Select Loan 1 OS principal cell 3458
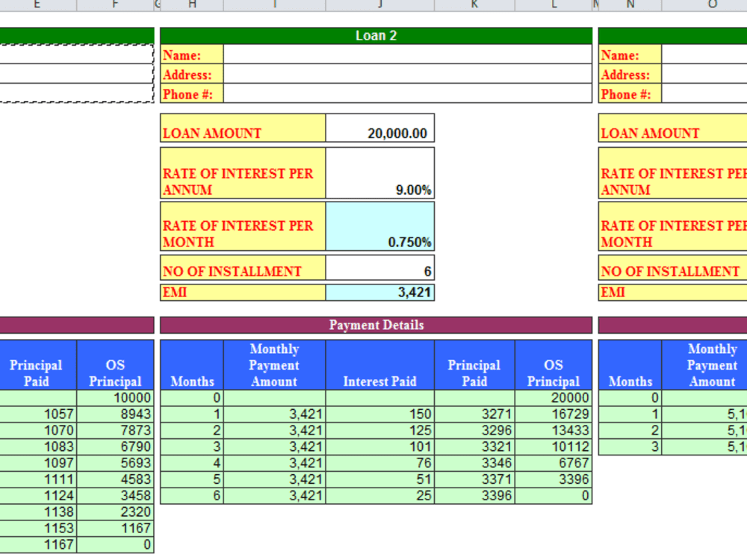The width and height of the screenshot is (747, 560). [x=115, y=496]
